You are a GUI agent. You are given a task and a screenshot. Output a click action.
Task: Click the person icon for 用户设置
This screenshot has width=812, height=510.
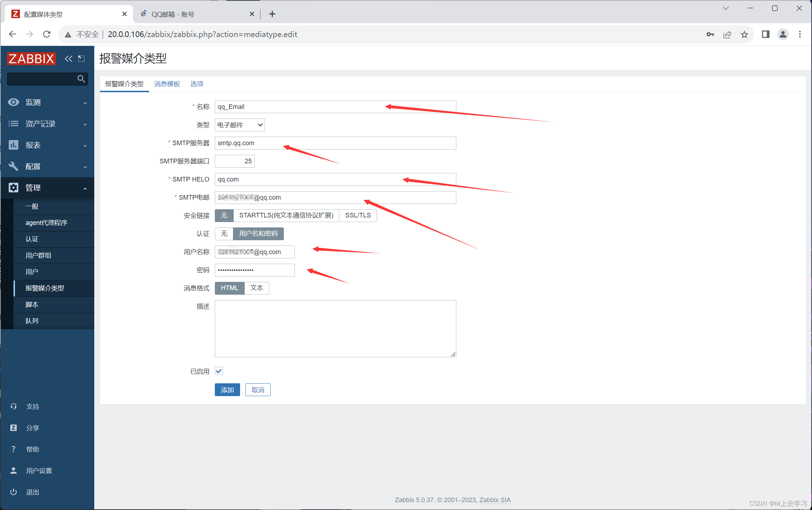[x=14, y=470]
